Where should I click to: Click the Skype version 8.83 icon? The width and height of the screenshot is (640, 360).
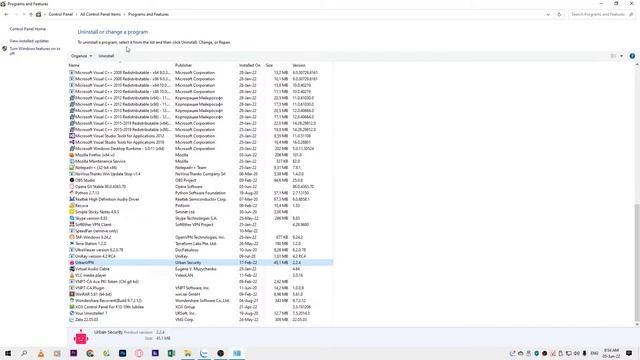pos(72,218)
